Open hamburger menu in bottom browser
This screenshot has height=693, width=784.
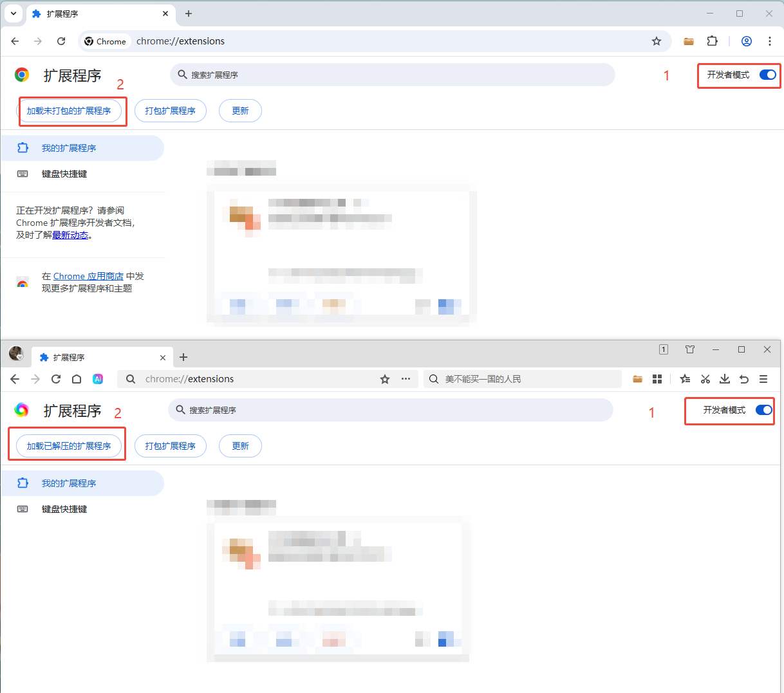(x=763, y=379)
